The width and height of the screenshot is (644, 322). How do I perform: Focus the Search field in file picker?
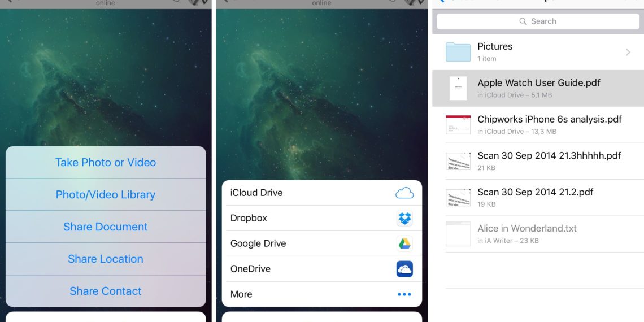(538, 21)
